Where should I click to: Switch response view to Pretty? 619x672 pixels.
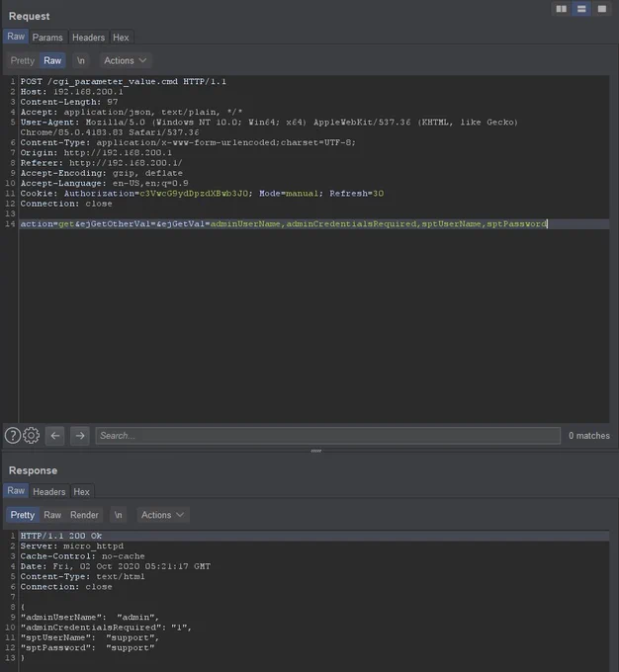23,515
